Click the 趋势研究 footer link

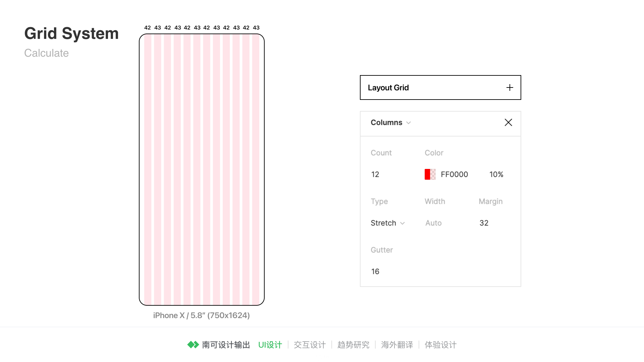353,345
